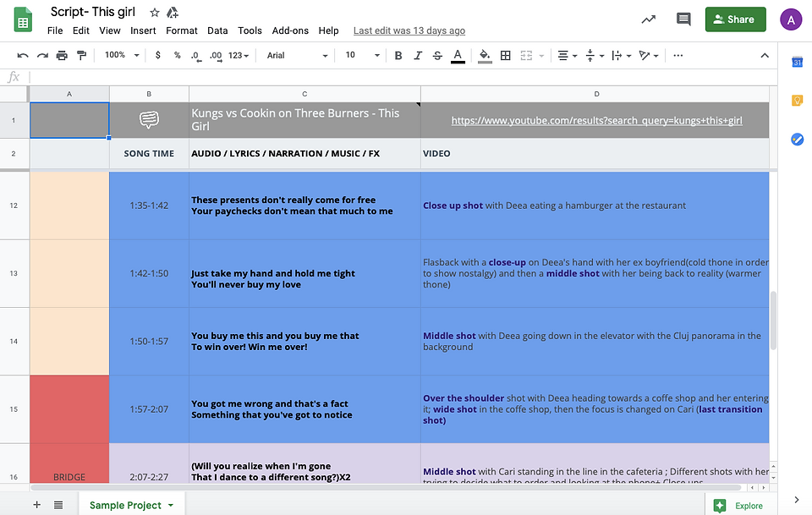Image resolution: width=812 pixels, height=515 pixels.
Task: Open more number formats dropdown
Action: pyautogui.click(x=239, y=55)
